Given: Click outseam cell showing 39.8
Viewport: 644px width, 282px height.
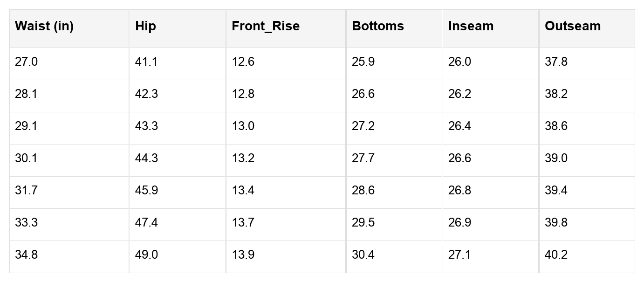Looking at the screenshot, I should 587,225.
